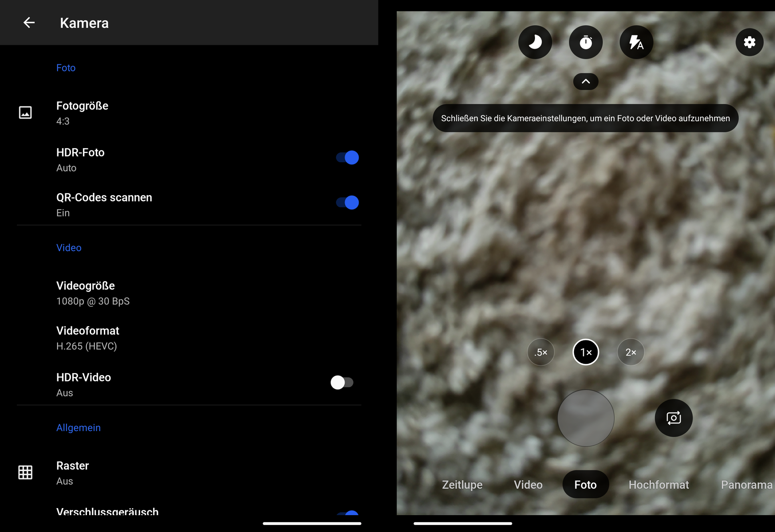
Task: Switch to Video mode tab
Action: pos(528,485)
